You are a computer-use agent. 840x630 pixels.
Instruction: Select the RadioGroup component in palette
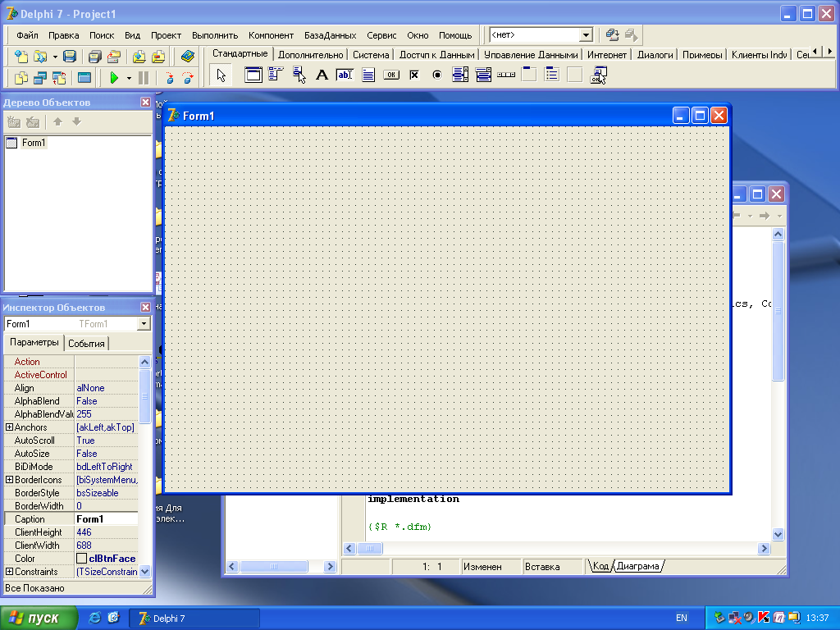click(552, 75)
